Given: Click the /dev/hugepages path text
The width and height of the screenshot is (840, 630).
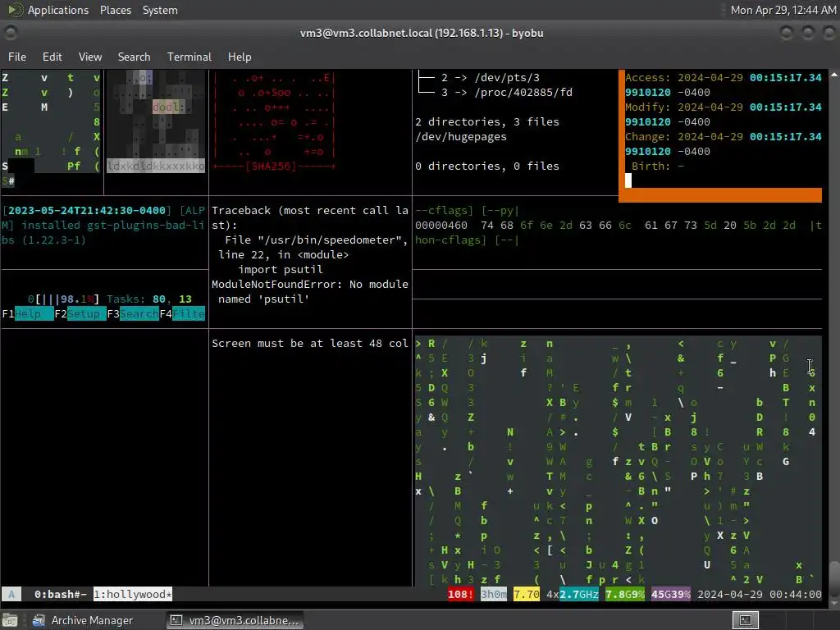Looking at the screenshot, I should [x=461, y=137].
